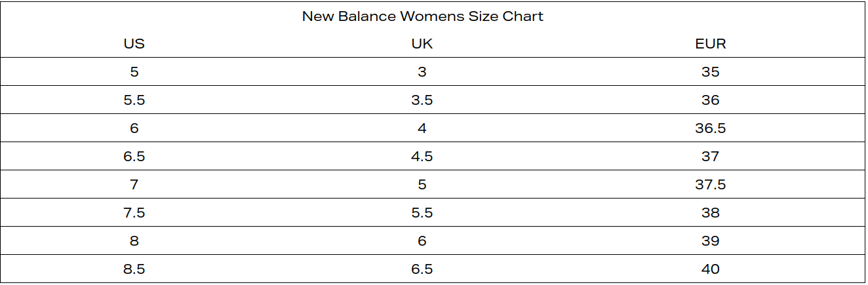The width and height of the screenshot is (868, 285).
Task: Click the EUR 39 cell
Action: (x=711, y=241)
